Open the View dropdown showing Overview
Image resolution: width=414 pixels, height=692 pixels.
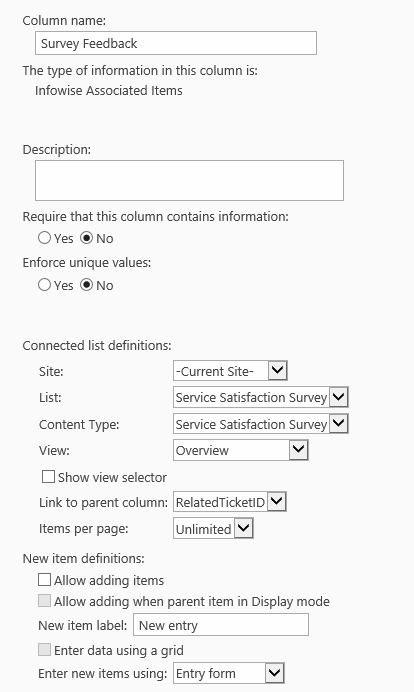tap(241, 450)
